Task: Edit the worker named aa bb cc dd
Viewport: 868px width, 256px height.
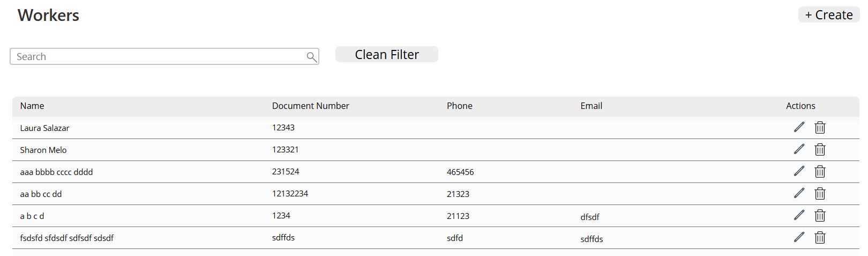Action: [799, 193]
